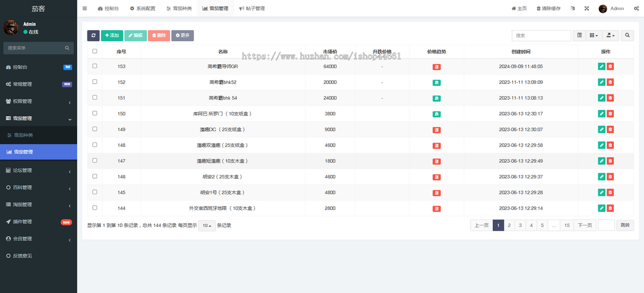Edit row 148 with the green pencil icon
The width and height of the screenshot is (644, 293).
[602, 145]
